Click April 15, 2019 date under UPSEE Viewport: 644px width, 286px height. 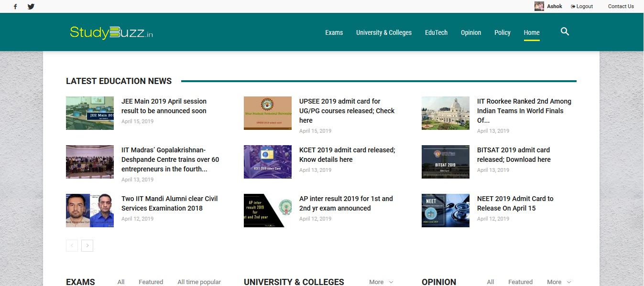click(316, 131)
